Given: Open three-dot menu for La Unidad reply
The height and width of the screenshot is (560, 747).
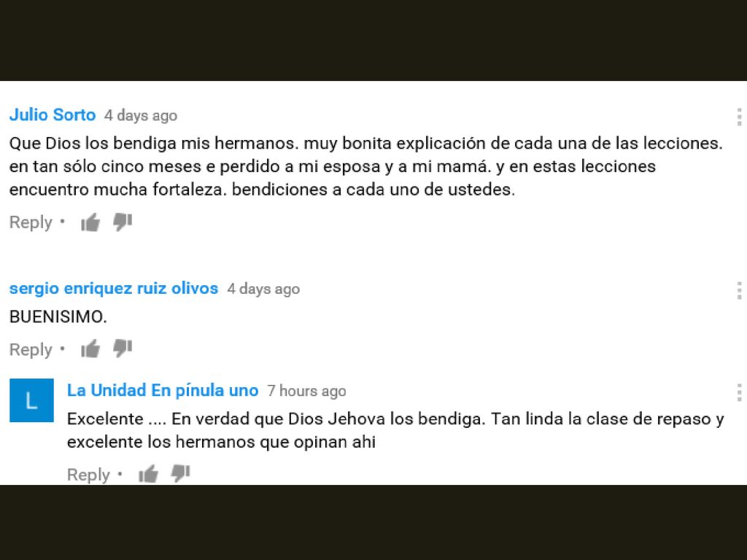Looking at the screenshot, I should 739,392.
